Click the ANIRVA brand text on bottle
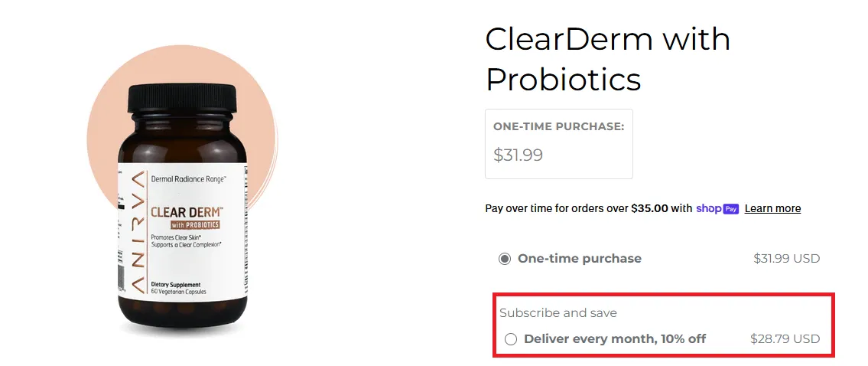 pos(138,231)
